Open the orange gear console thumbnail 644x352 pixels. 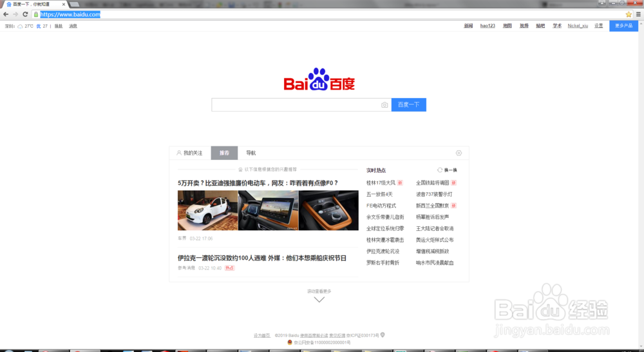pyautogui.click(x=328, y=210)
